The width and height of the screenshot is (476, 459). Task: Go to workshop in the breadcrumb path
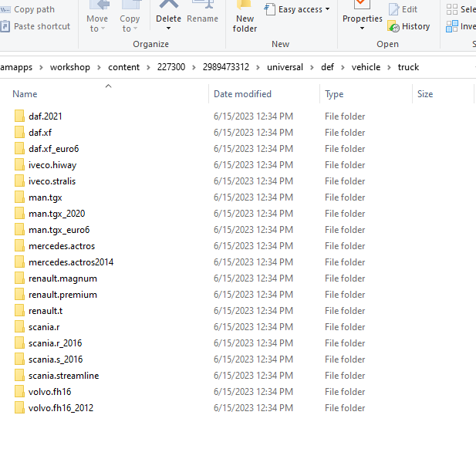[70, 67]
